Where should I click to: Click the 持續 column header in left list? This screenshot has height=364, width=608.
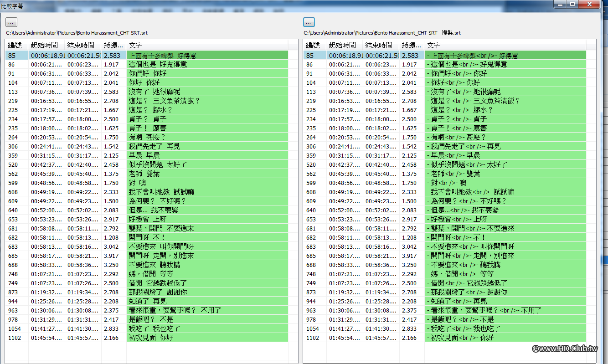(114, 45)
